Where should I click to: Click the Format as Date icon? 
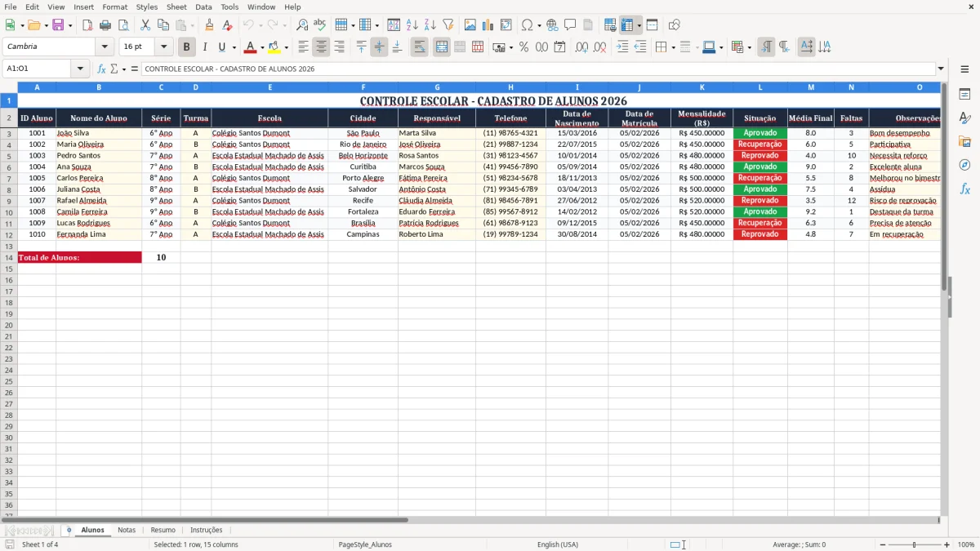pyautogui.click(x=559, y=47)
